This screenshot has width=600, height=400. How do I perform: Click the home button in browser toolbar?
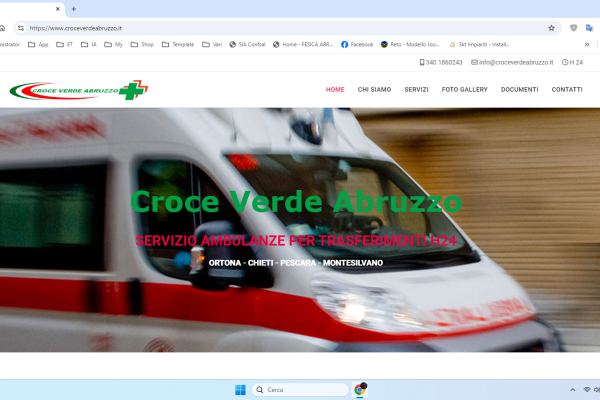tap(2, 28)
